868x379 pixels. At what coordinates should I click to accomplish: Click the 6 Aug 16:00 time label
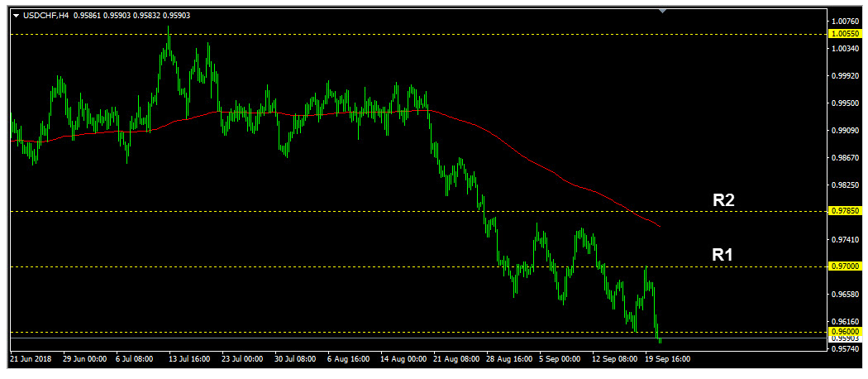tap(348, 359)
